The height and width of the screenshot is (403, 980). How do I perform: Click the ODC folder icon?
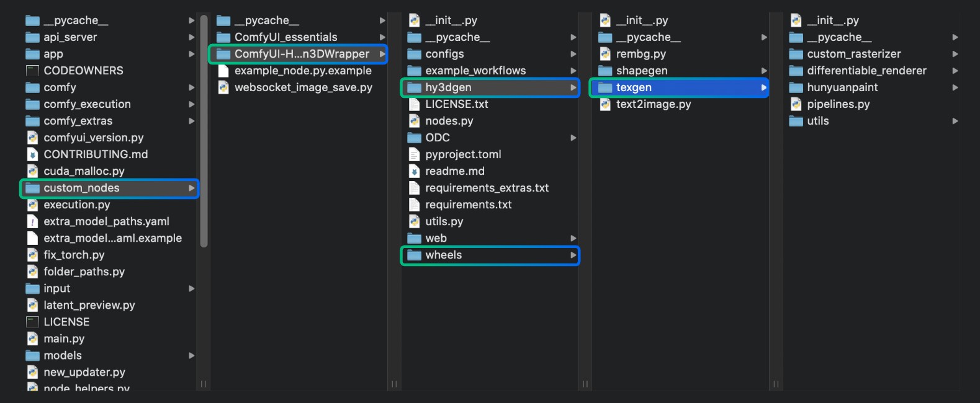pyautogui.click(x=414, y=138)
